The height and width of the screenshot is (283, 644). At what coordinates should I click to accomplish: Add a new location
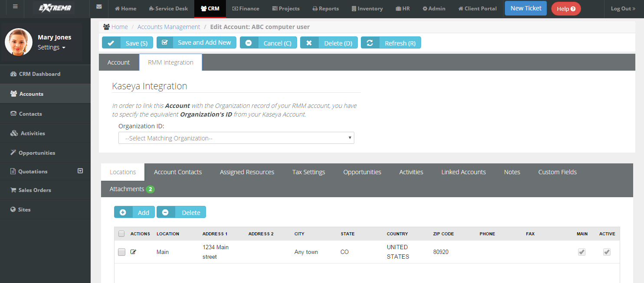tap(134, 212)
